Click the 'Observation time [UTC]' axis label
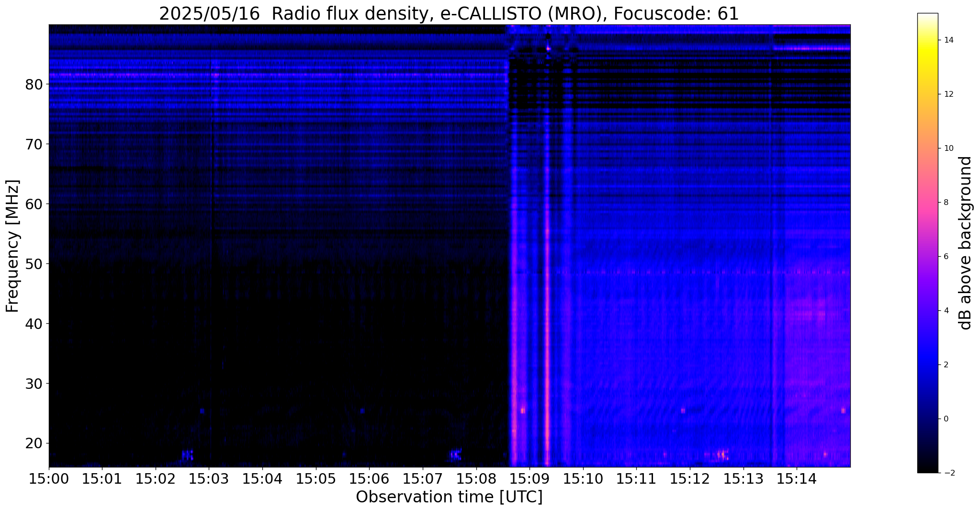This screenshot has height=511, width=980. click(449, 497)
